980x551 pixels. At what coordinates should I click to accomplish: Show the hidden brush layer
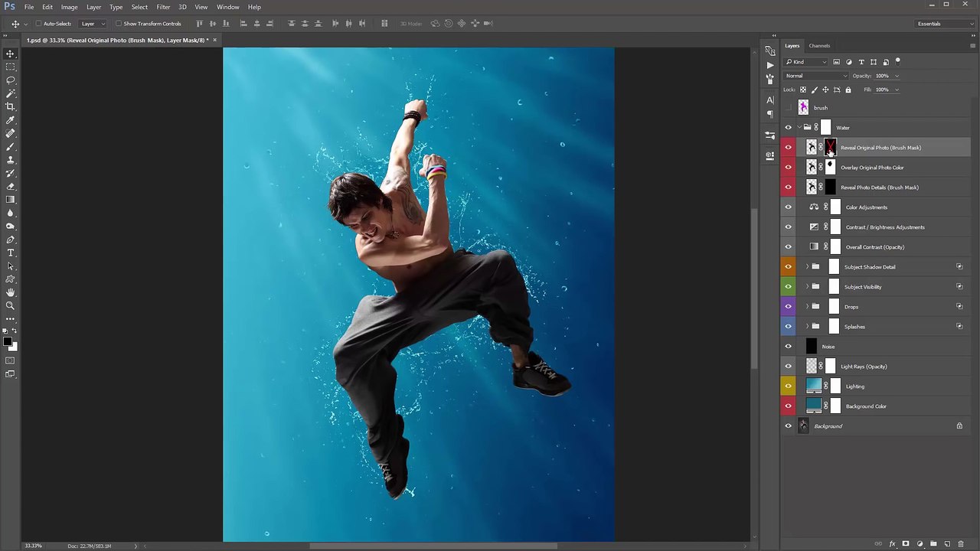coord(789,108)
